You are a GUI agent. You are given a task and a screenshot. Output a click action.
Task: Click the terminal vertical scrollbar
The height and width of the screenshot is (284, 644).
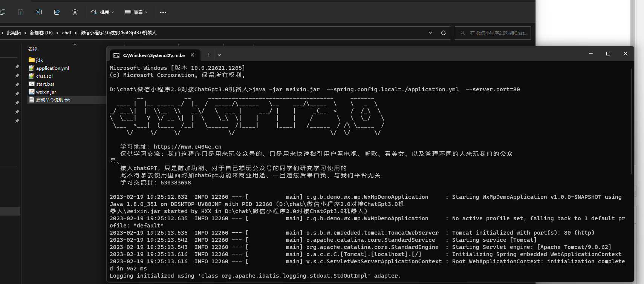(632, 121)
